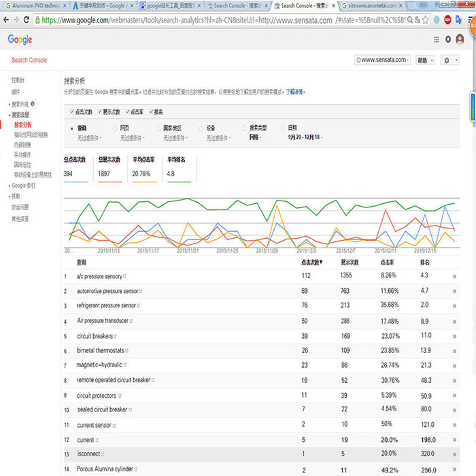Click the 总点击次数 blue metric card
Image resolution: width=476 pixels, height=476 pixels.
click(75, 169)
